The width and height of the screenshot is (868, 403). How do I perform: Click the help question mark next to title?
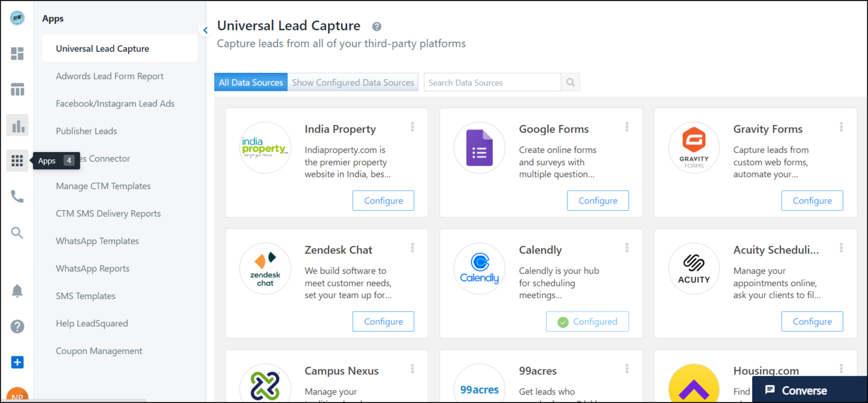[x=376, y=27]
